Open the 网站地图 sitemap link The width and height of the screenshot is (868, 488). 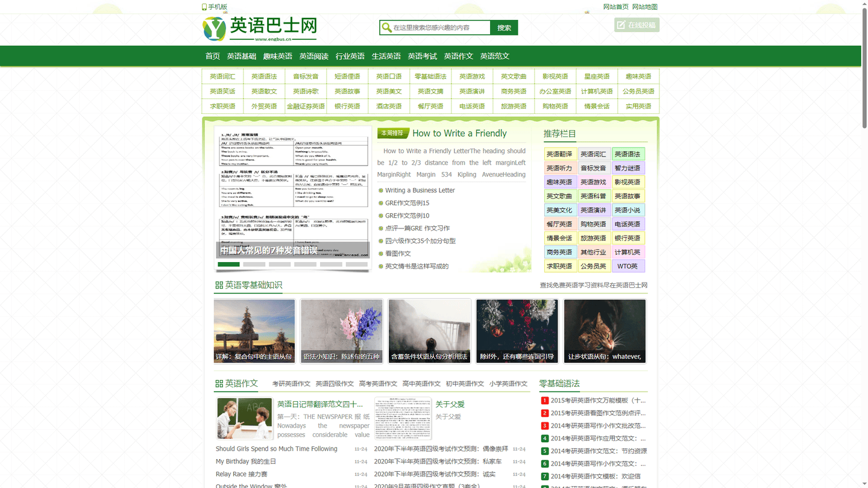tap(645, 7)
